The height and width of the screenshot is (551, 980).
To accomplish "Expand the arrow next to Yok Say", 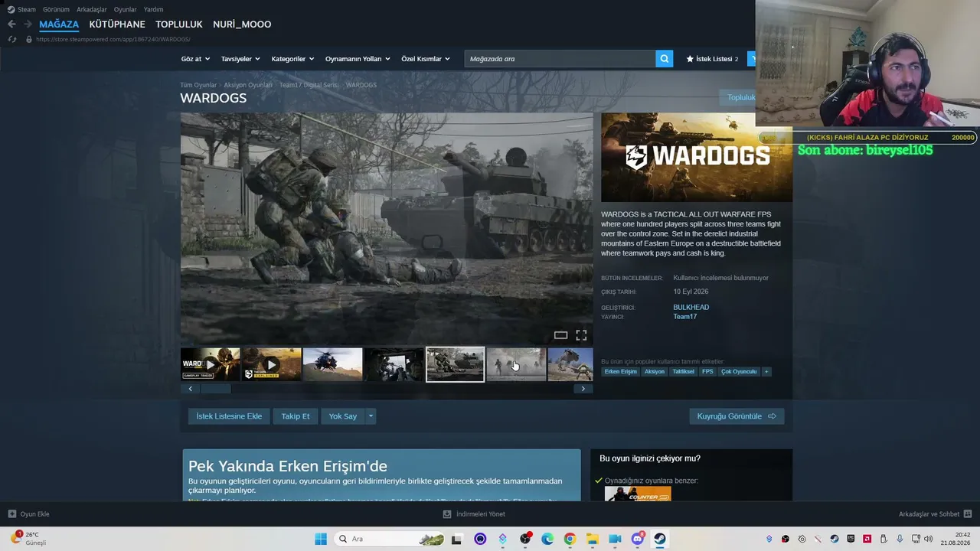I will coord(371,416).
